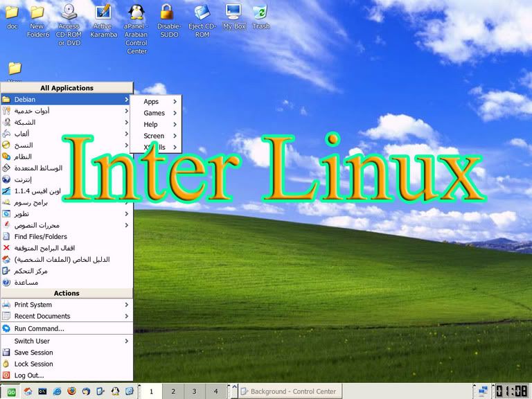Click Find Files/Folders menu entry
Image resolution: width=532 pixels, height=399 pixels.
pos(66,236)
